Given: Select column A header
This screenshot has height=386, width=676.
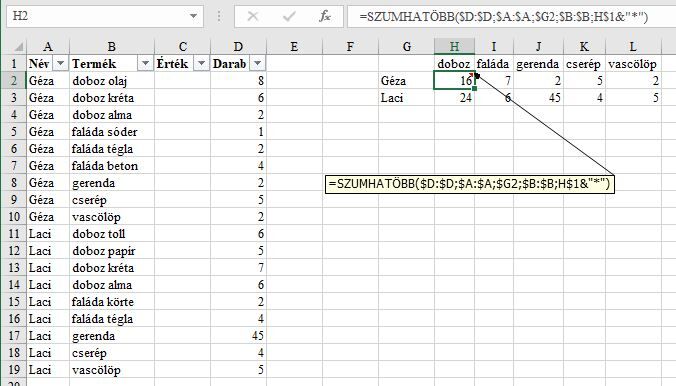Looking at the screenshot, I should (x=48, y=46).
